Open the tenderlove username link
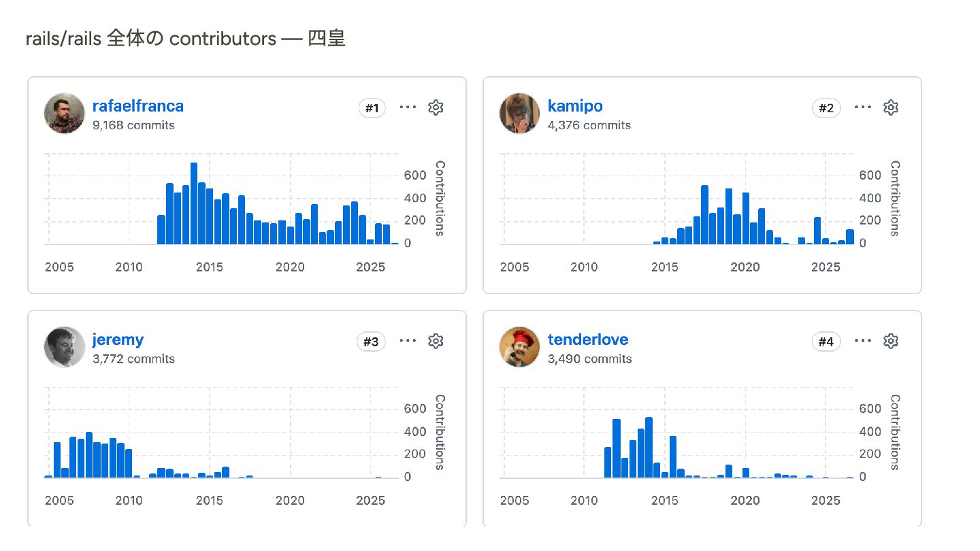Viewport: 980px width, 551px height. click(588, 339)
